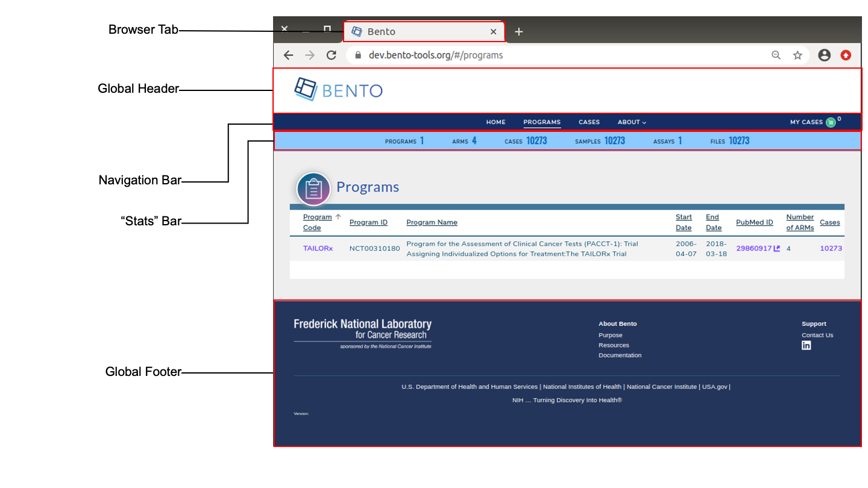The width and height of the screenshot is (868, 488).
Task: Open the Frederick National Laboratory logo link
Action: tap(362, 333)
